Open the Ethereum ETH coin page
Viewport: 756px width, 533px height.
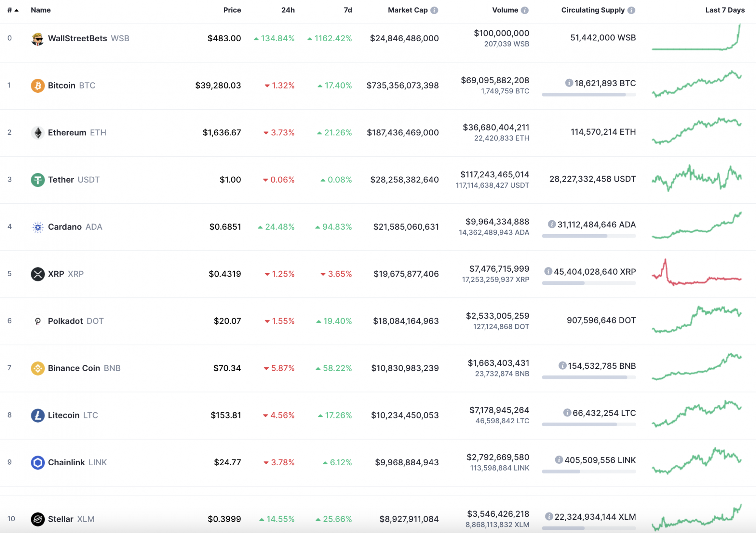click(x=77, y=133)
